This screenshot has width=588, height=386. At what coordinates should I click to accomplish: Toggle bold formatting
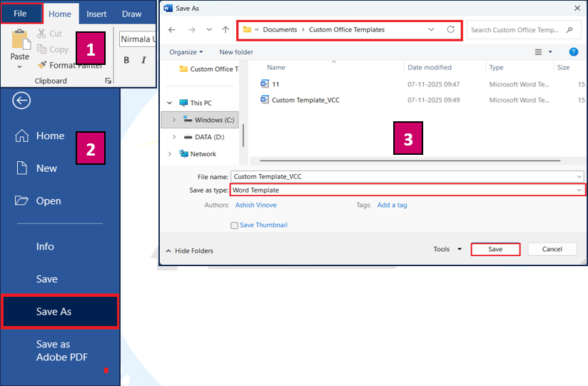pos(126,60)
